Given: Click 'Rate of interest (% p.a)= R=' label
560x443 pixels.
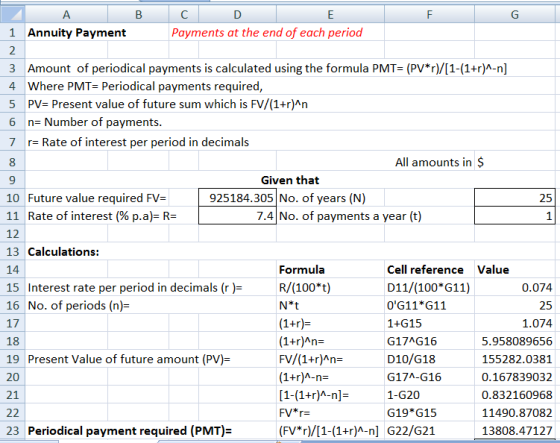Looking at the screenshot, I should pyautogui.click(x=102, y=216).
